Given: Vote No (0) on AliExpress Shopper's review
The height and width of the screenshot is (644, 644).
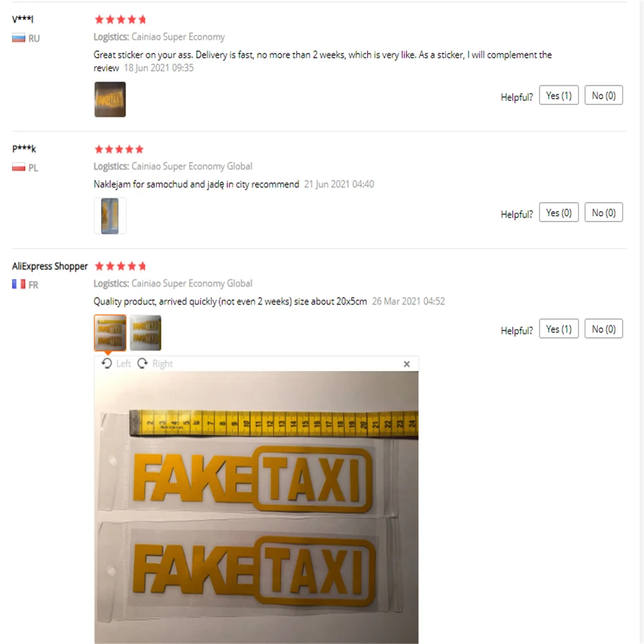Looking at the screenshot, I should (x=603, y=328).
